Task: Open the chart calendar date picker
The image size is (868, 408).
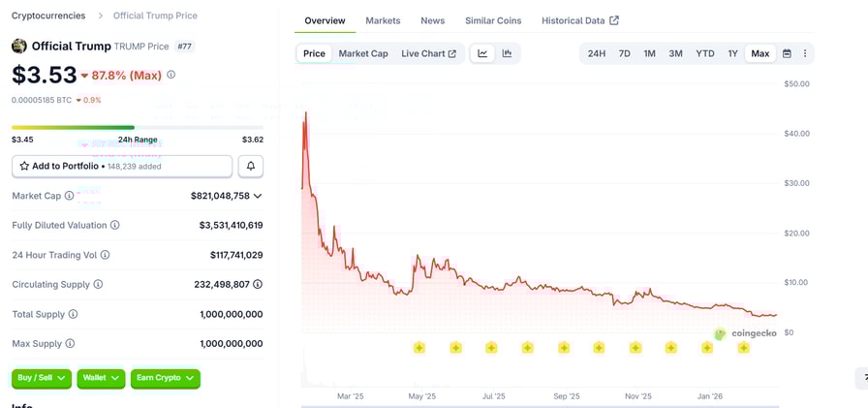Action: tap(787, 53)
